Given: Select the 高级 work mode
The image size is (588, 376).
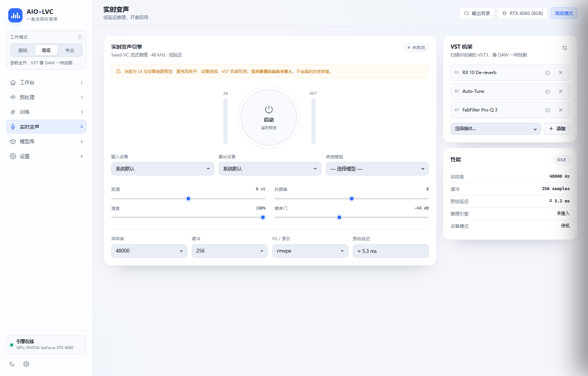Looking at the screenshot, I should point(46,50).
